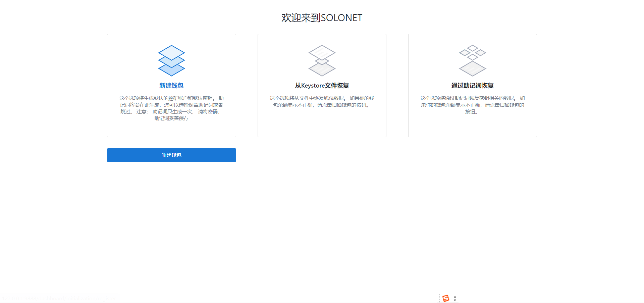Screen dimensions: 644x303
Task: Select the 新建钱包 option card
Action: pyautogui.click(x=171, y=85)
